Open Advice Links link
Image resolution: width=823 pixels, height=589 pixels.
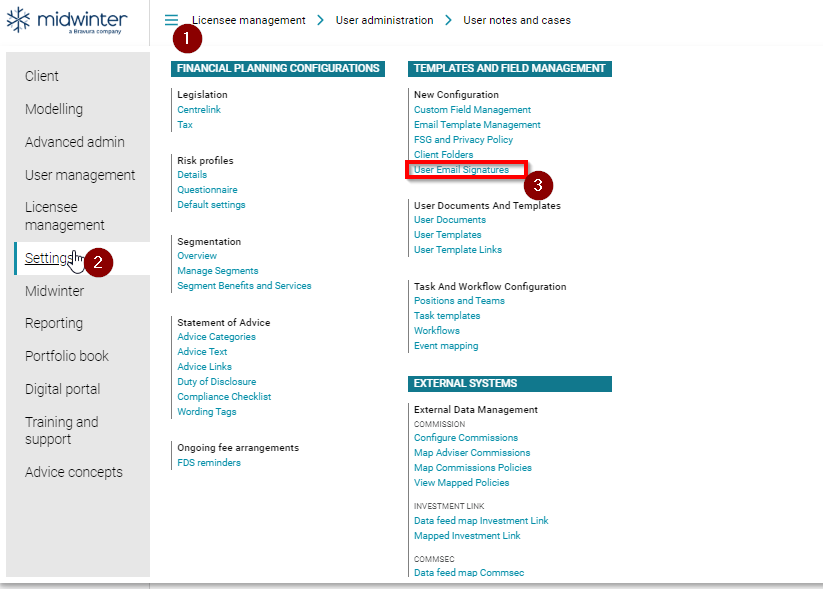click(x=204, y=366)
